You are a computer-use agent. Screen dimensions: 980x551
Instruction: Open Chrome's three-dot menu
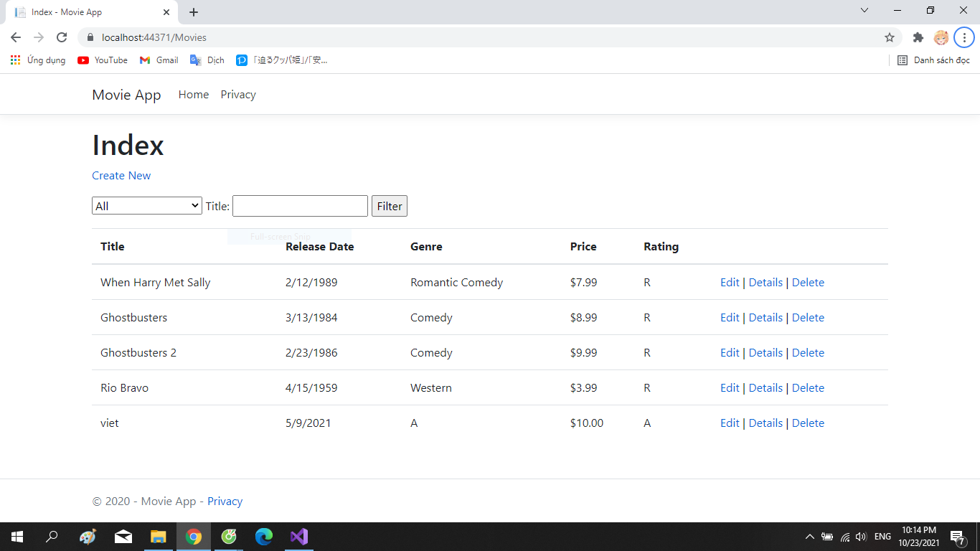pyautogui.click(x=963, y=37)
